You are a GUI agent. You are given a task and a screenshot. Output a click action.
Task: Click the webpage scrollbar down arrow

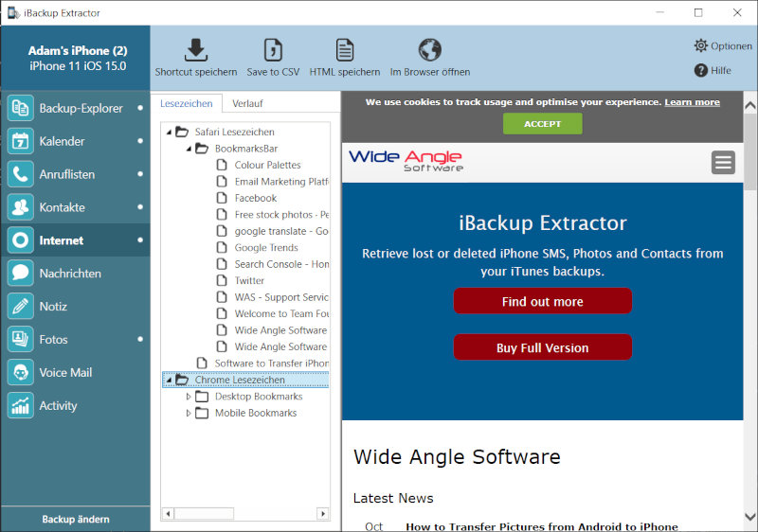tap(750, 517)
